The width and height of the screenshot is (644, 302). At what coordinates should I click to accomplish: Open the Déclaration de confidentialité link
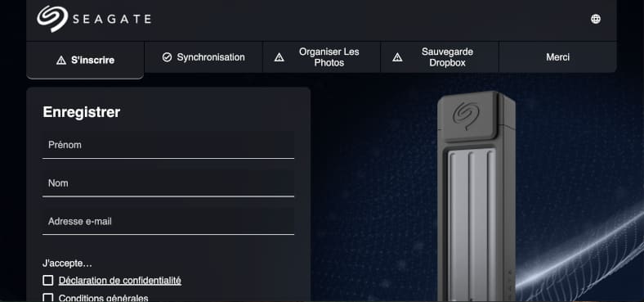pos(120,281)
